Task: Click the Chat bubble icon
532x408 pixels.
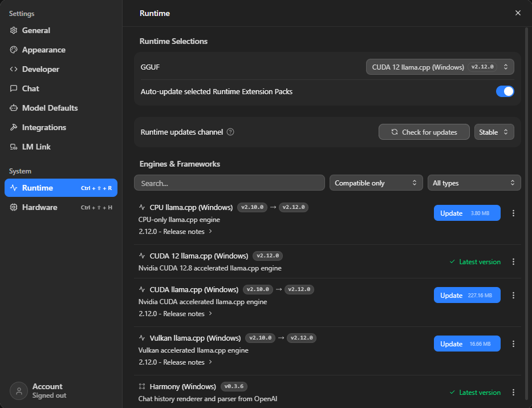Action: tap(14, 88)
